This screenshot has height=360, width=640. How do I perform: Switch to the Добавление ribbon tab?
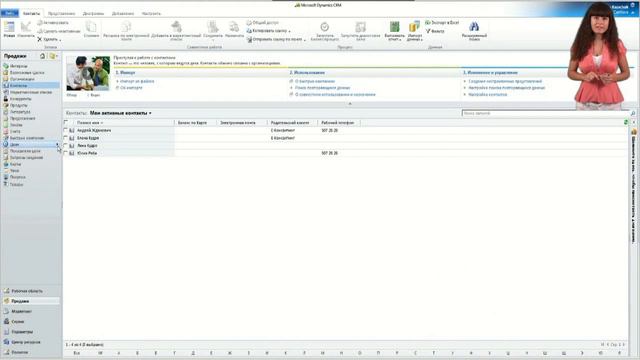click(123, 13)
